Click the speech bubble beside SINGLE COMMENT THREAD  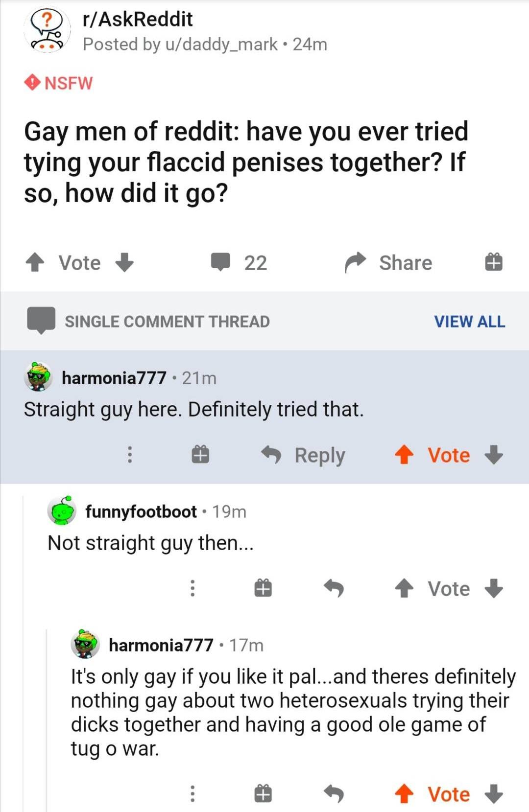[40, 321]
